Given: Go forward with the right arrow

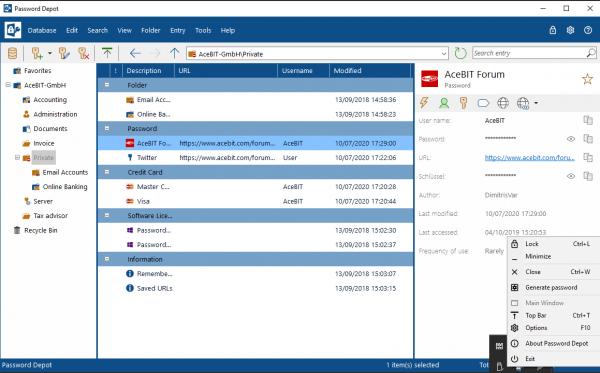Looking at the screenshot, I should point(155,53).
